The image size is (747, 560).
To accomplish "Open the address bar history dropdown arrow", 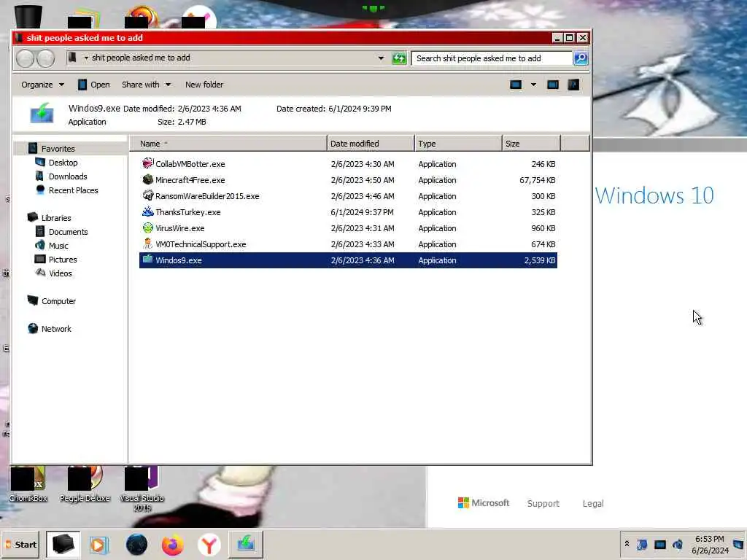I will [381, 58].
